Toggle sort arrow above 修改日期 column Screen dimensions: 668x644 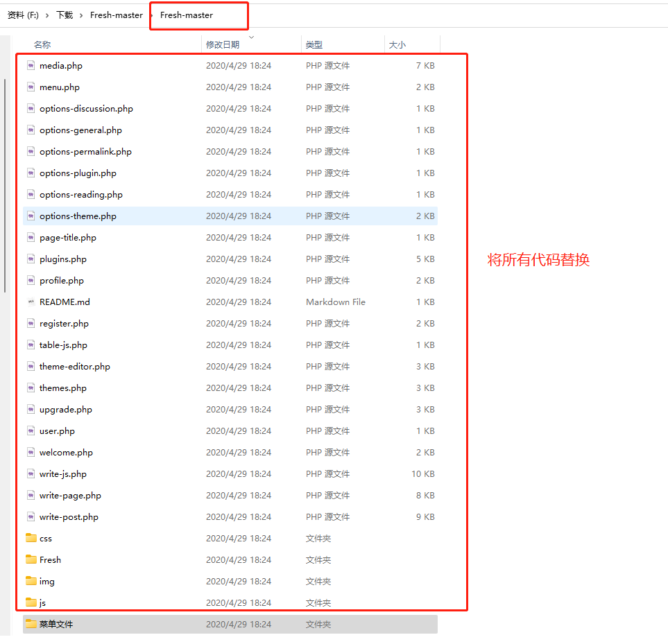pos(251,37)
